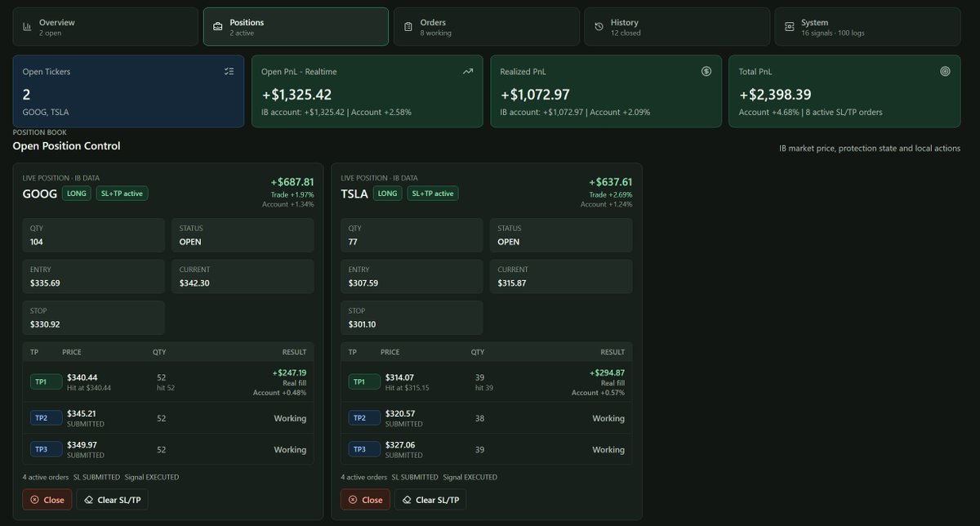Clear SL/TP for the TSLA position
This screenshot has height=526, width=980.
point(430,500)
